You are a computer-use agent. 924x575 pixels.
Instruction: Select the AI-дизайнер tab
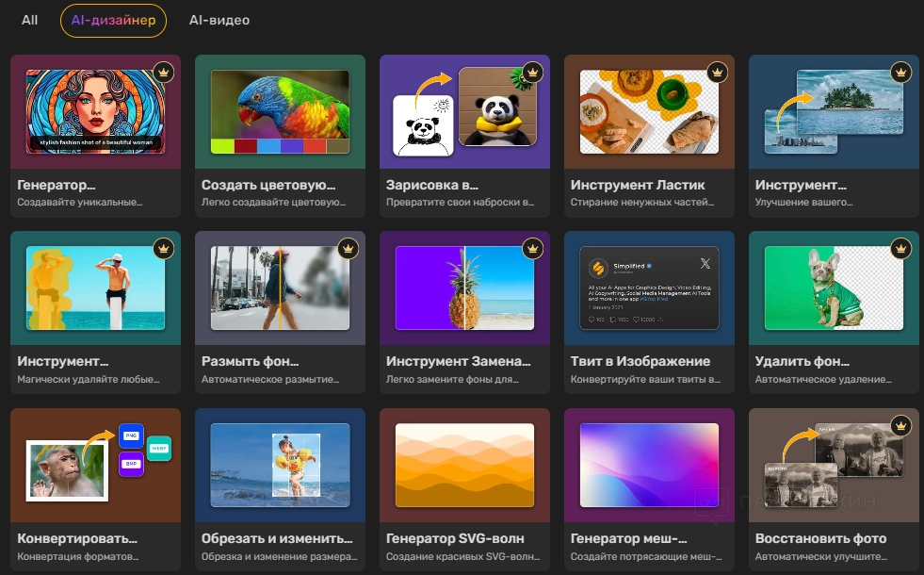(x=113, y=20)
